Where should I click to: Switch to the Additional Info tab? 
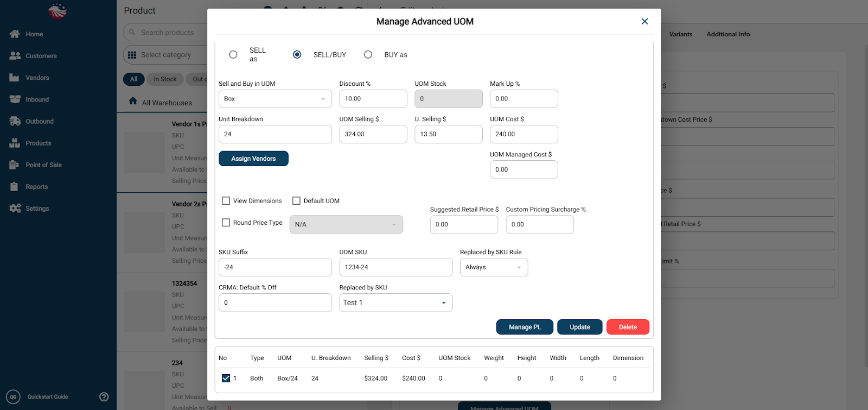click(728, 34)
